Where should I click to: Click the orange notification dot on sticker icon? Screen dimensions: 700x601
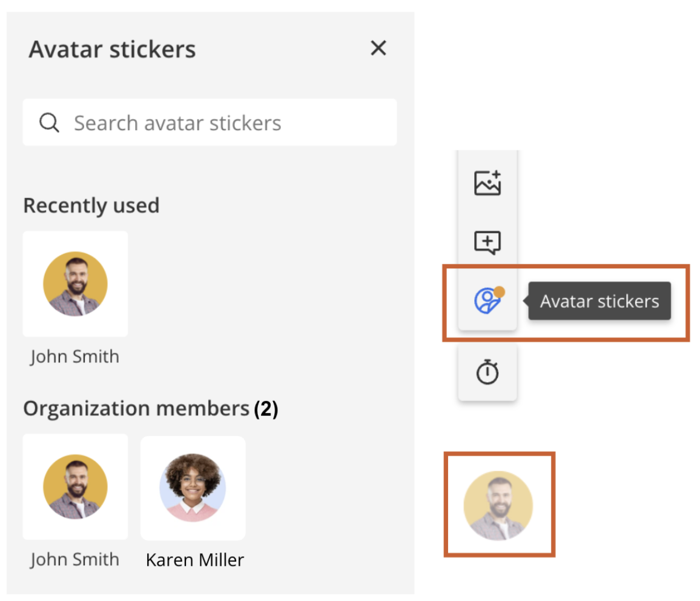(x=500, y=292)
